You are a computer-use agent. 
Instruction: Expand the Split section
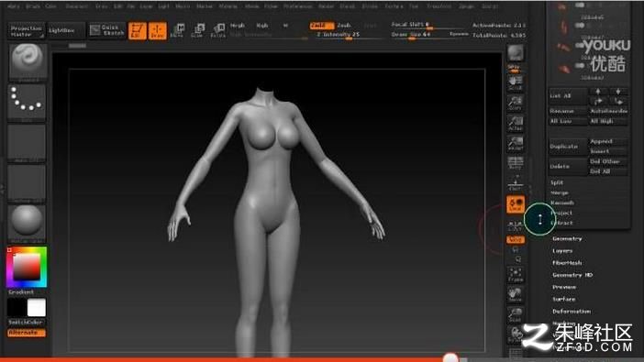click(557, 182)
